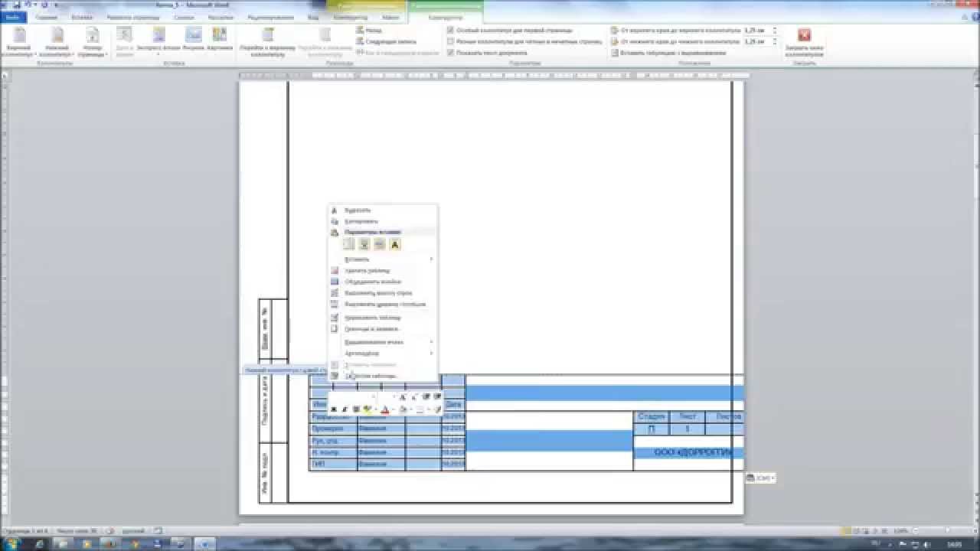Viewport: 980px width, 551px height.
Task: Click the Shrink Font icon in mini toolbar
Action: (x=414, y=396)
